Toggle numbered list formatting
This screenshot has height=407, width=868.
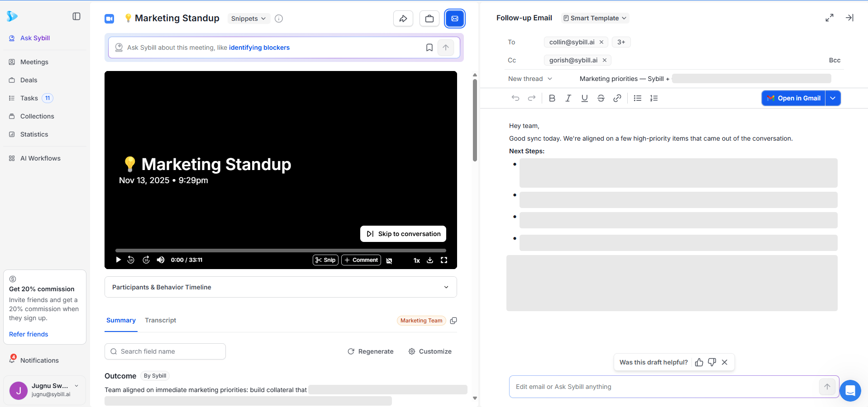tap(654, 98)
